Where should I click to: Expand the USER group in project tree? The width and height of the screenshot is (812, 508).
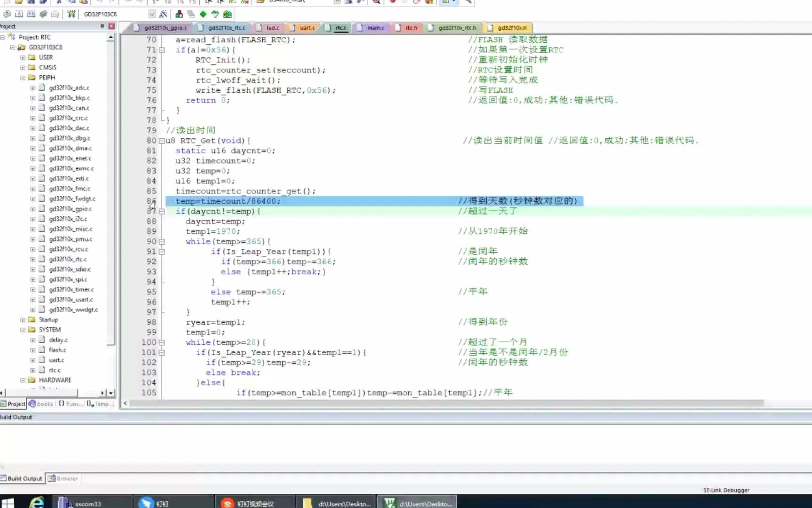[x=23, y=57]
